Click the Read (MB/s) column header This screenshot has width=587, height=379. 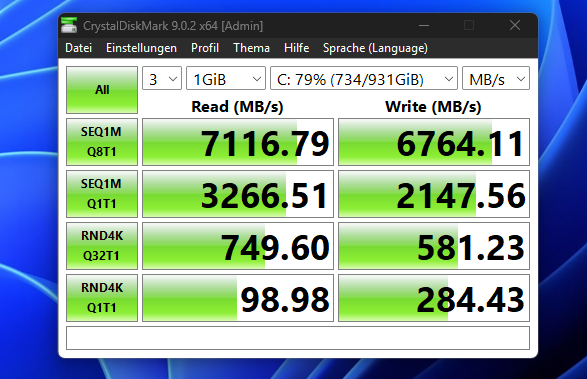(237, 107)
